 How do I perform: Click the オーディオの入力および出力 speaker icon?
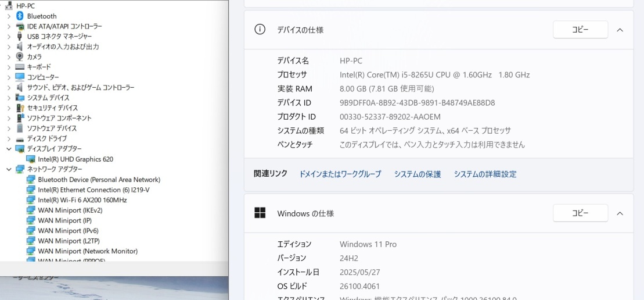pyautogui.click(x=20, y=47)
